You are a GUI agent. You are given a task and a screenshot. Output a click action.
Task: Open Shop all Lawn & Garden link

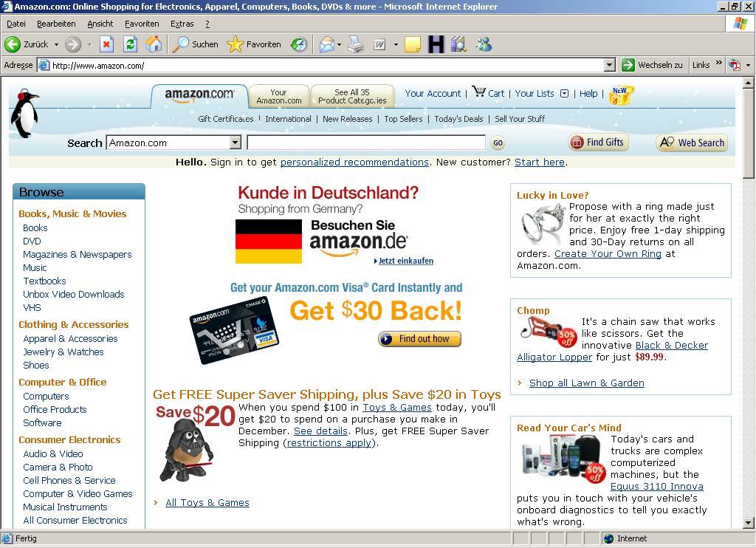point(586,383)
